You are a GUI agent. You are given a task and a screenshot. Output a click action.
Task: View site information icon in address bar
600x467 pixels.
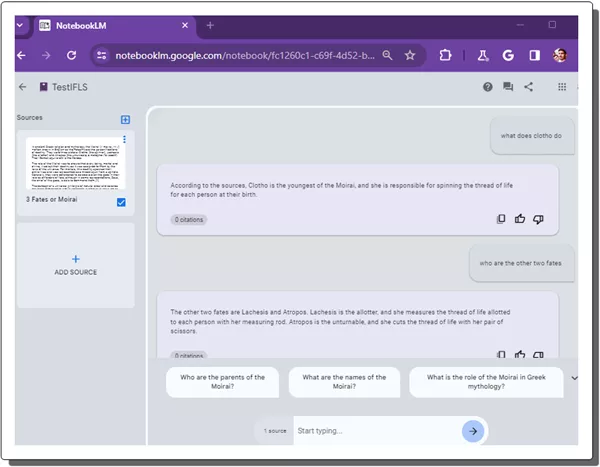pos(101,56)
